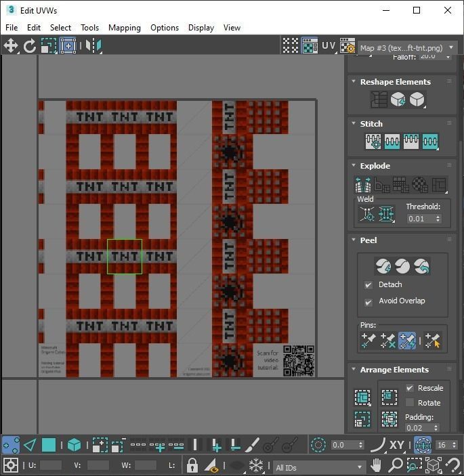Open the Tools menu

[x=89, y=28]
